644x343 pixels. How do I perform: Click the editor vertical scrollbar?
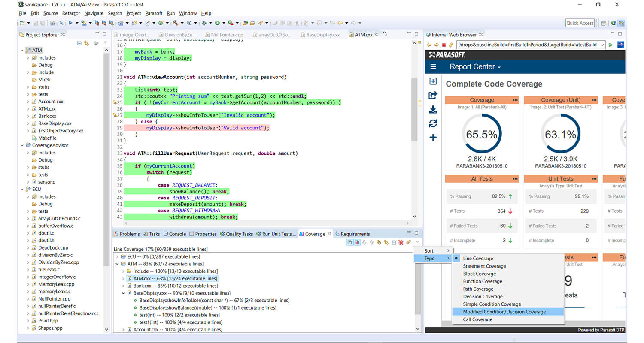(414, 110)
